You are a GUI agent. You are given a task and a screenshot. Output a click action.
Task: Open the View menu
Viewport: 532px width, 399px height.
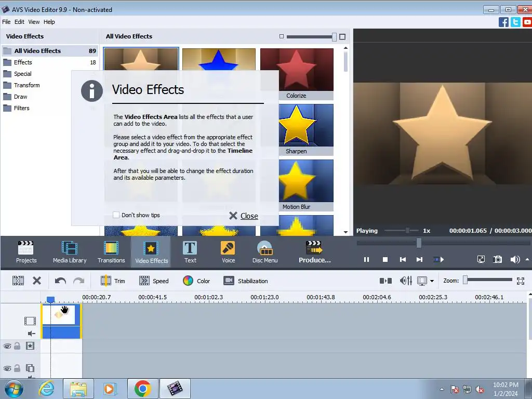(34, 22)
